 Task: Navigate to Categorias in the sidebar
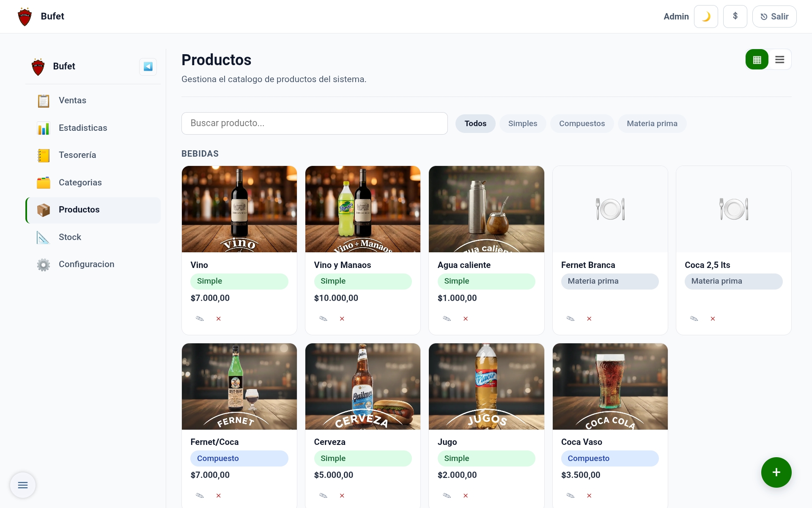93,182
